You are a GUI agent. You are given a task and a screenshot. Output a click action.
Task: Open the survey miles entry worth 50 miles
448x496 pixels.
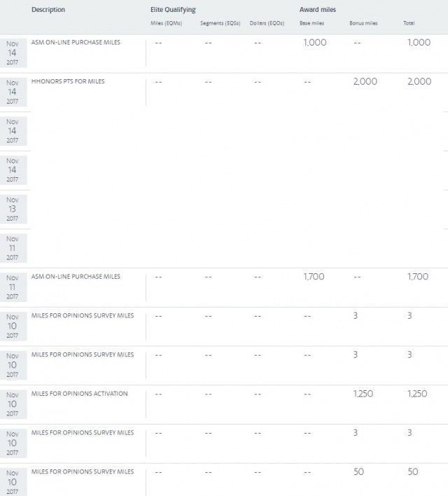pyautogui.click(x=82, y=471)
